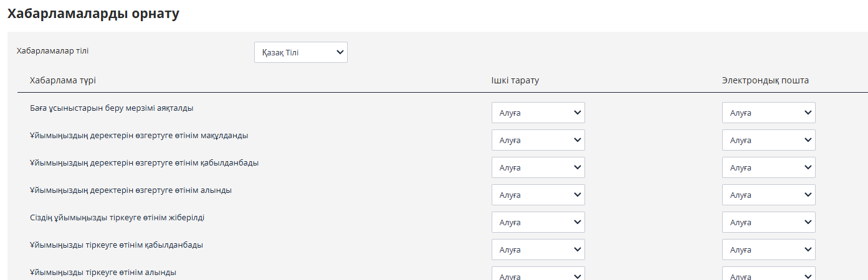Open Электрондық пошта for деректерін өзгертуге өтінім қабылданбады

[768, 167]
